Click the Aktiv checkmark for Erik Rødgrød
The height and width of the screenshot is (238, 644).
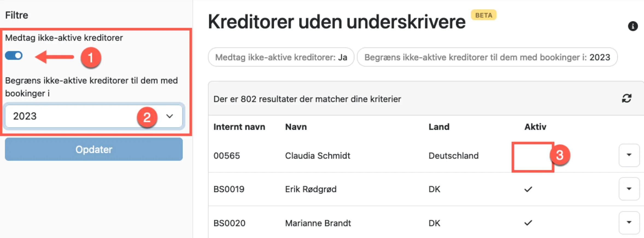click(529, 189)
